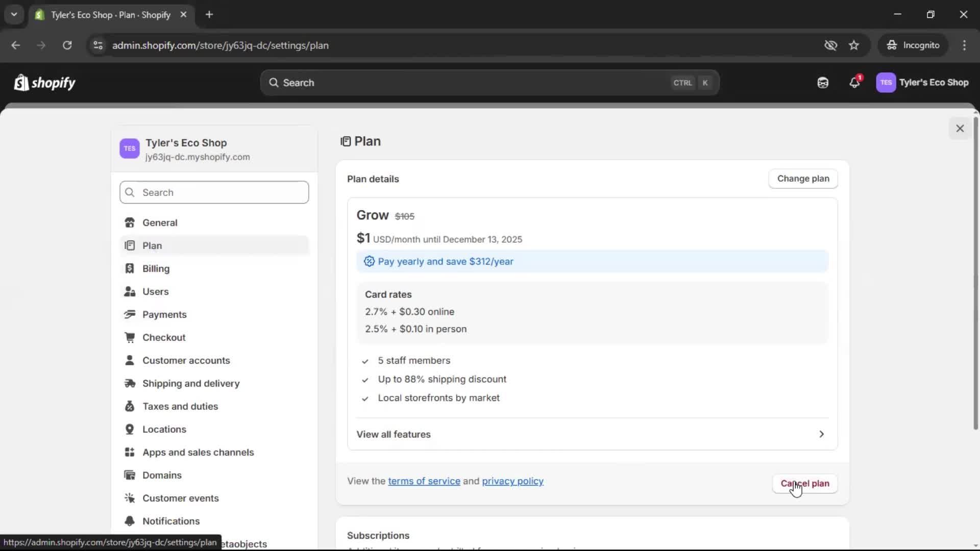The width and height of the screenshot is (980, 551).
Task: Go to Shipping and delivery settings
Action: (x=214, y=384)
